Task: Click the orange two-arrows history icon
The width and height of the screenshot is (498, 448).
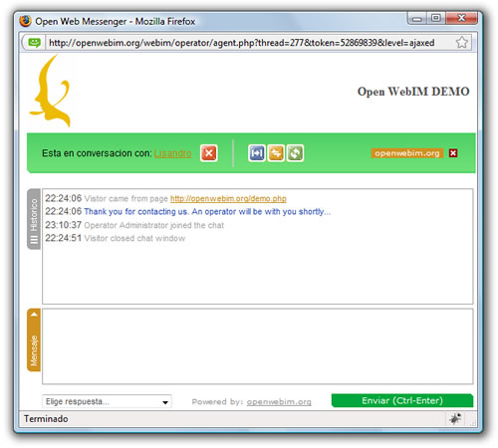Action: click(276, 153)
